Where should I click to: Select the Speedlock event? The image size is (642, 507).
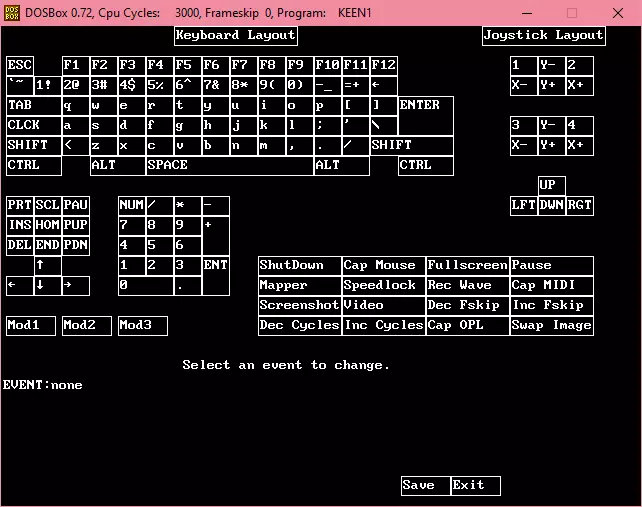click(x=384, y=285)
